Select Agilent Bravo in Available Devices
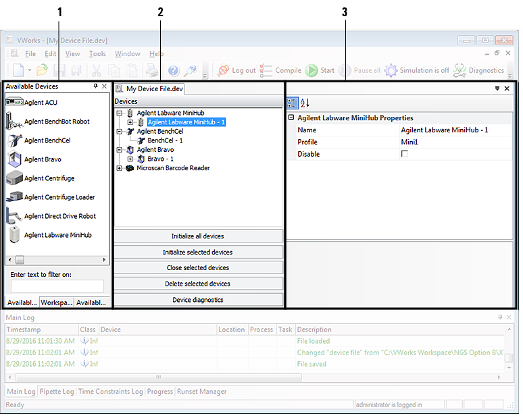The width and height of the screenshot is (523, 420). (x=34, y=159)
